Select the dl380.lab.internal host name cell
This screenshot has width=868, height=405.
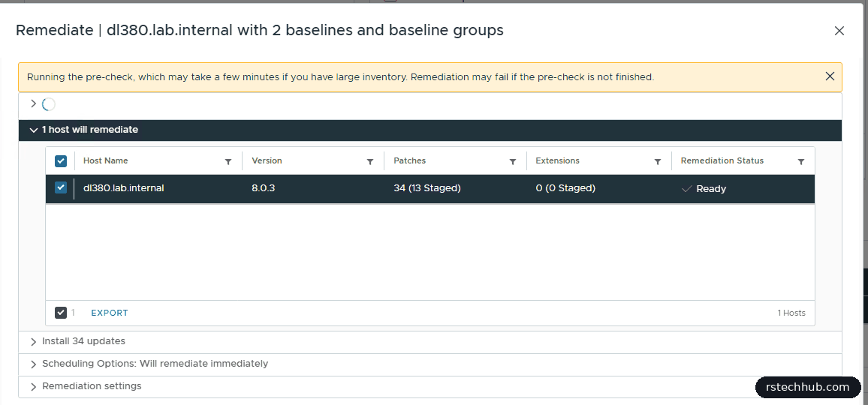123,188
